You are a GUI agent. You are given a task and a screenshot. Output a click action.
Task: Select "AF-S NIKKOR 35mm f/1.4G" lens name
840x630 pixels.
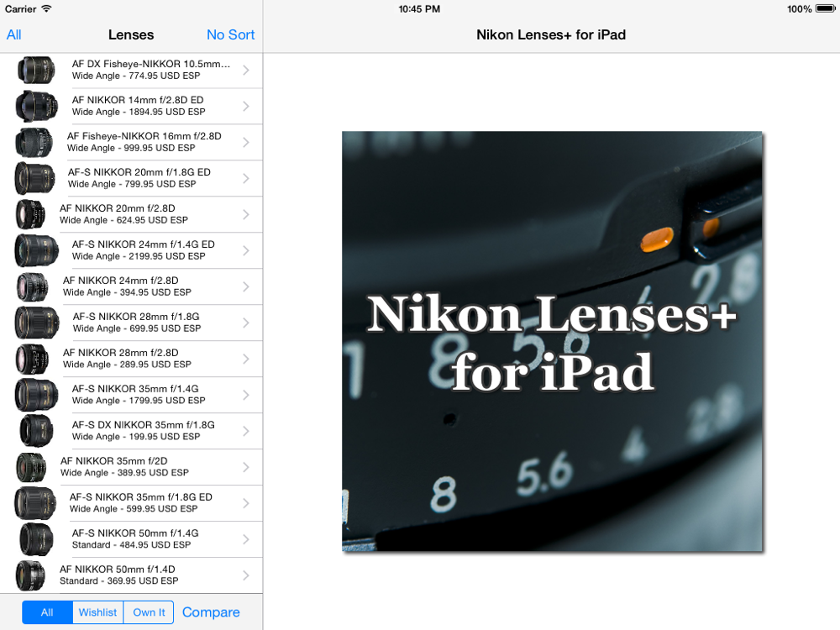(x=135, y=388)
